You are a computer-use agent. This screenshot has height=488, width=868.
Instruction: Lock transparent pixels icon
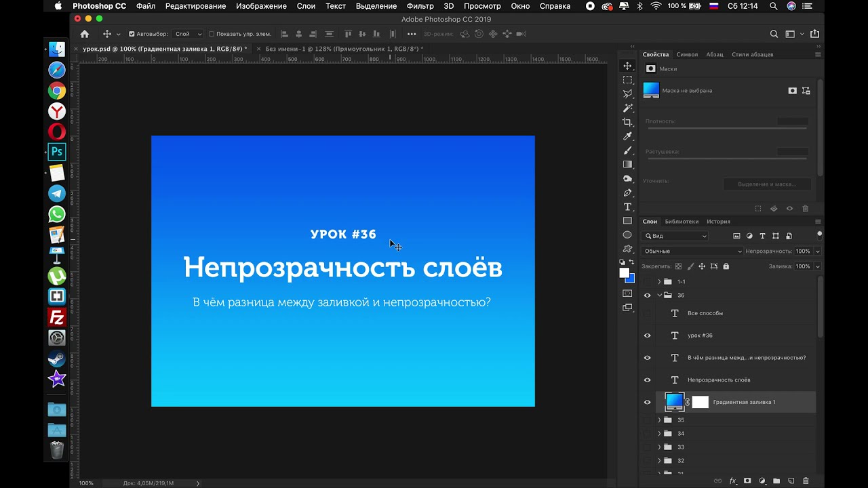678,266
